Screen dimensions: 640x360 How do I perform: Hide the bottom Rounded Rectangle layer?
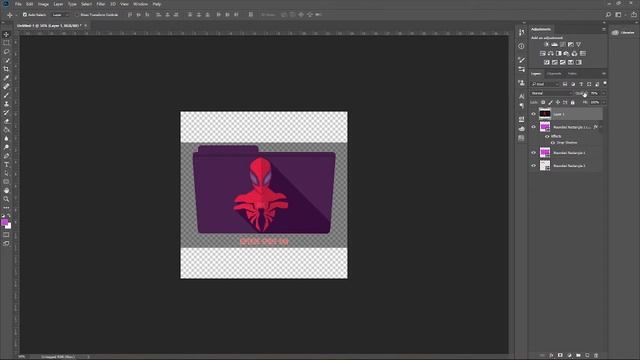coord(533,166)
